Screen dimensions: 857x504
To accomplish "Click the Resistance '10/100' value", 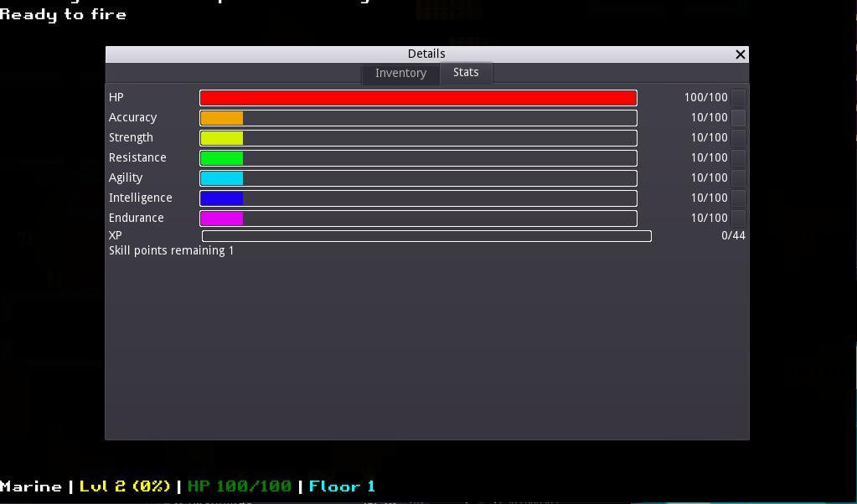I will point(709,157).
